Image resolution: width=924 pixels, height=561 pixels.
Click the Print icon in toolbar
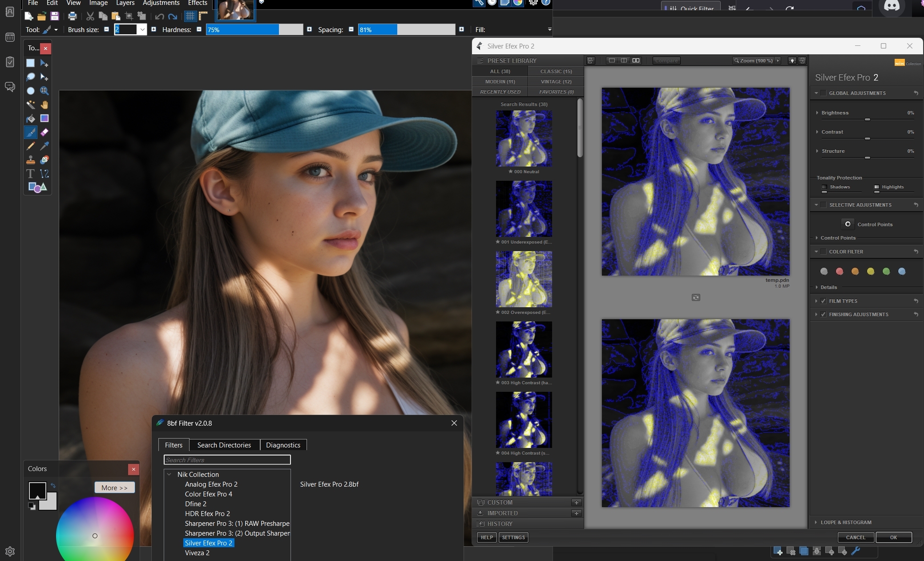click(72, 16)
